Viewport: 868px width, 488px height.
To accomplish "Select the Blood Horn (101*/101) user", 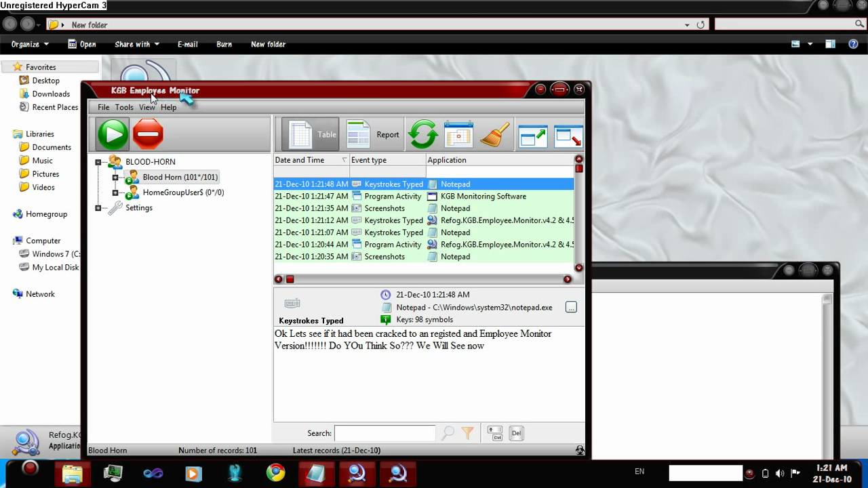I will pyautogui.click(x=180, y=177).
